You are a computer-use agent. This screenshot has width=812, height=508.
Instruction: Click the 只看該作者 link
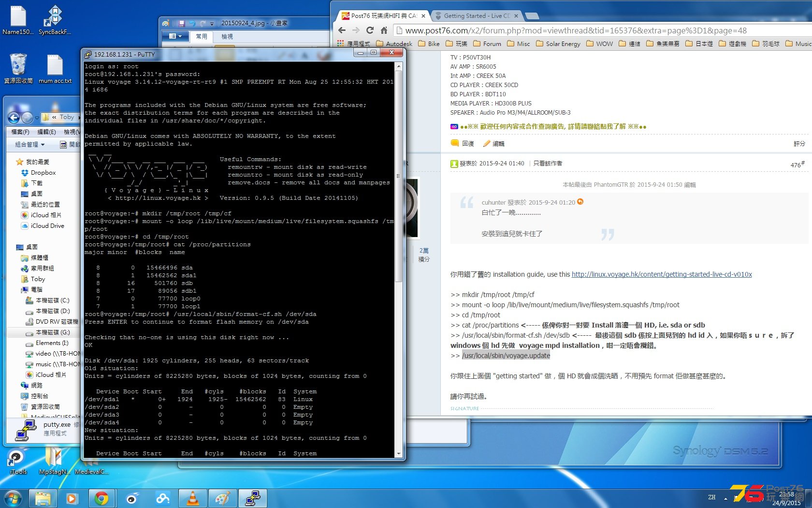(548, 163)
